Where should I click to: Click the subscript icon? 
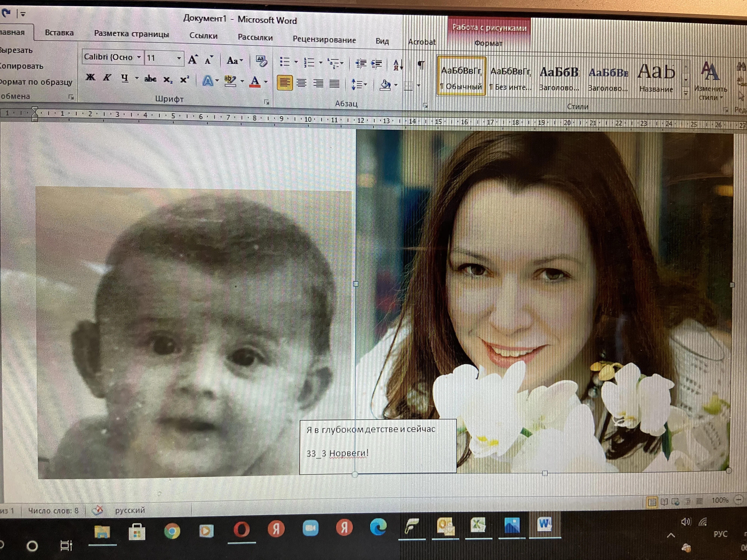168,80
